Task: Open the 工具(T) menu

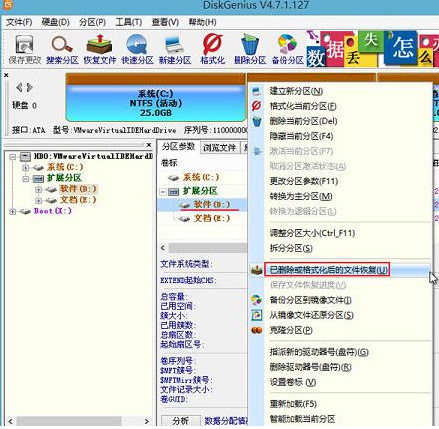Action: click(x=129, y=22)
